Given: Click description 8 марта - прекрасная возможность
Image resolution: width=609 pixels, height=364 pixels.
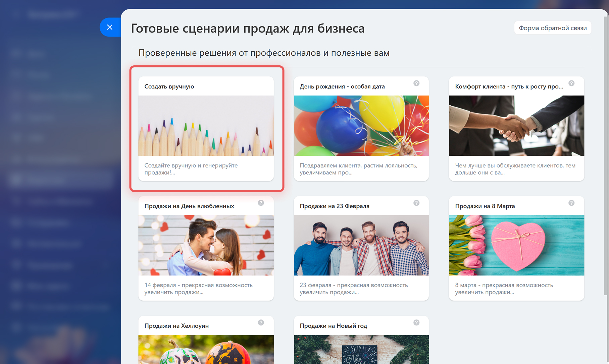Looking at the screenshot, I should coord(504,289).
